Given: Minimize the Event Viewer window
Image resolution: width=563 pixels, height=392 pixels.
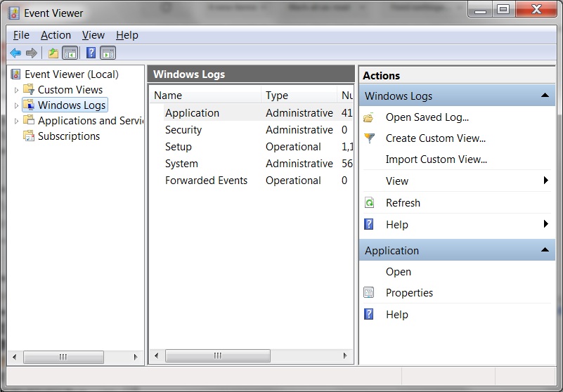Looking at the screenshot, I should (x=479, y=10).
